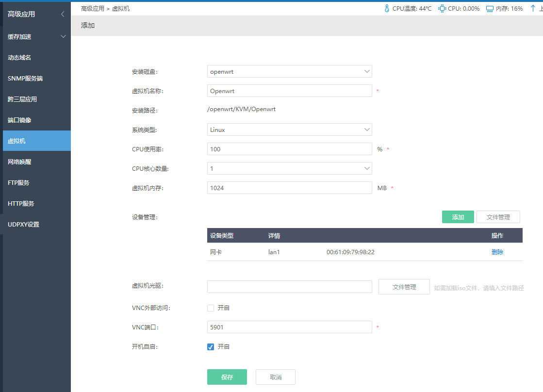This screenshot has height=392, width=543.
Task: Click the 取消 button
Action: tap(276, 377)
